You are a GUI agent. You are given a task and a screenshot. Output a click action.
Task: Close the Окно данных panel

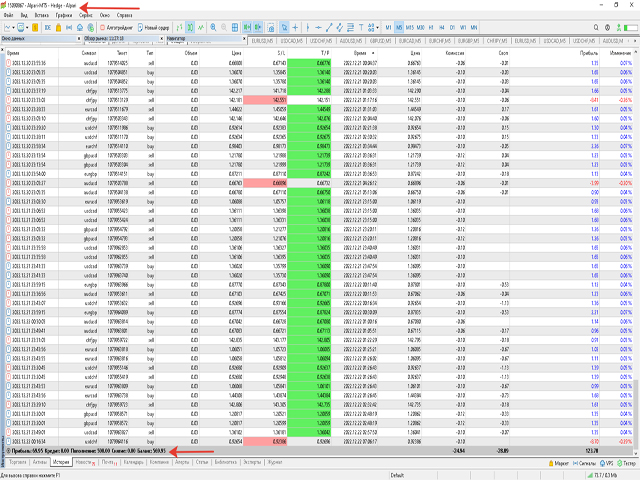[79, 39]
